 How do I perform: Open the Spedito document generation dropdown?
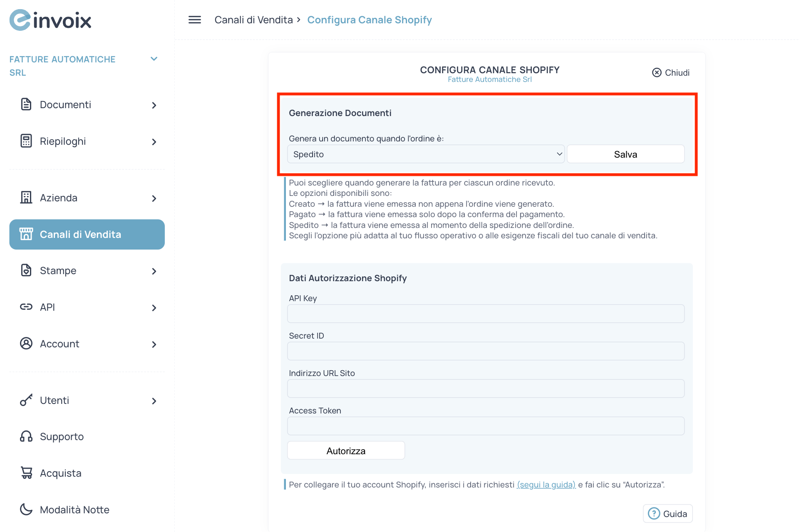coord(425,154)
